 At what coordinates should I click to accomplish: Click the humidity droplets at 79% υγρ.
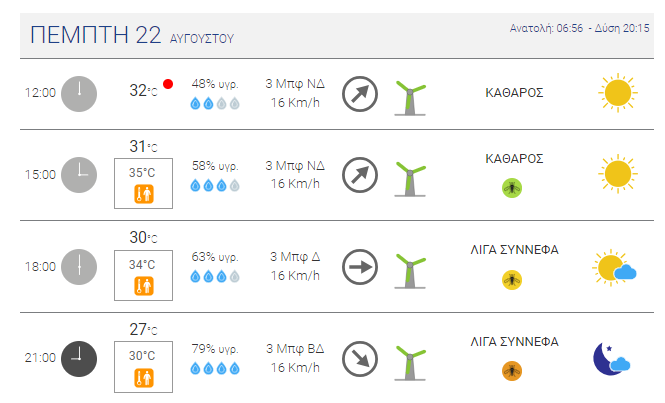coord(215,368)
